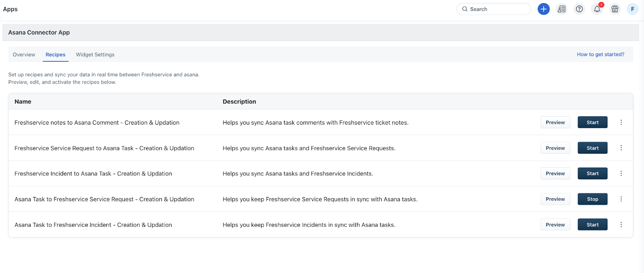Preview Freshservice Service Request to Asana Task recipe
This screenshot has height=273, width=644.
click(x=555, y=148)
